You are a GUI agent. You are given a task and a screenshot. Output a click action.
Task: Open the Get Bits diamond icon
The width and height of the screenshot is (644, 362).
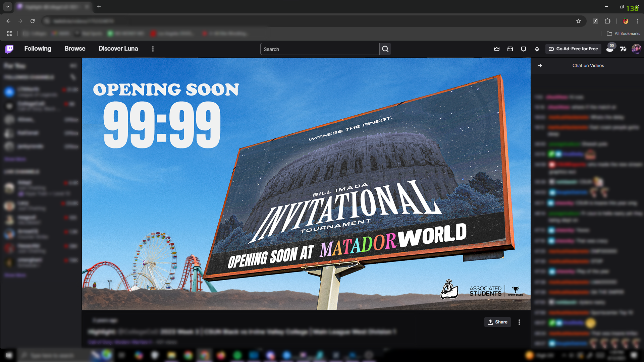tap(537, 49)
